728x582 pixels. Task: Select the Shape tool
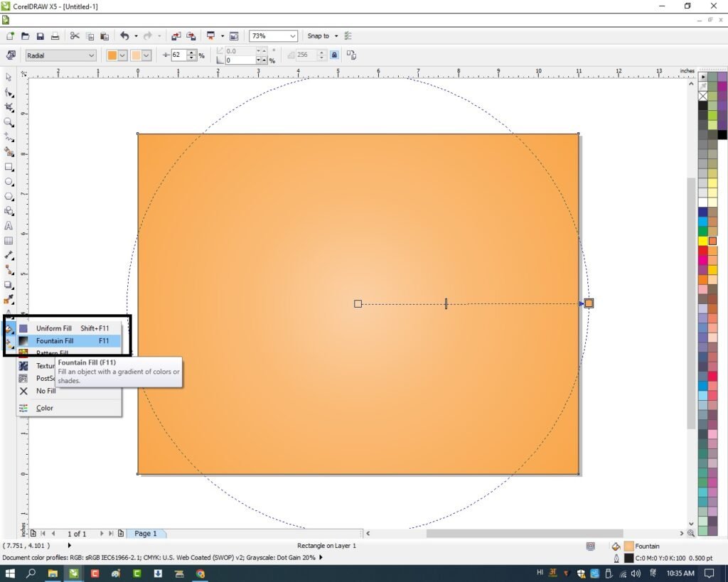coord(9,92)
